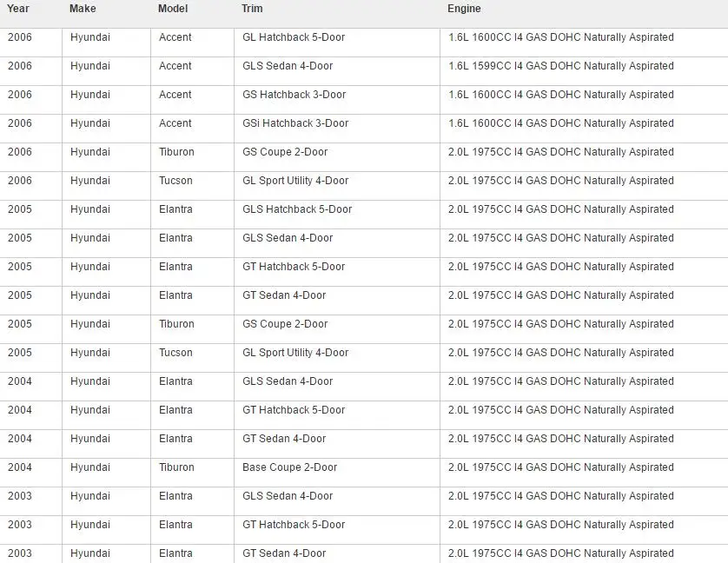This screenshot has width=728, height=563.
Task: Select 'GL Sport Utility 4-Door' of 2005 Tucson
Action: coord(295,353)
